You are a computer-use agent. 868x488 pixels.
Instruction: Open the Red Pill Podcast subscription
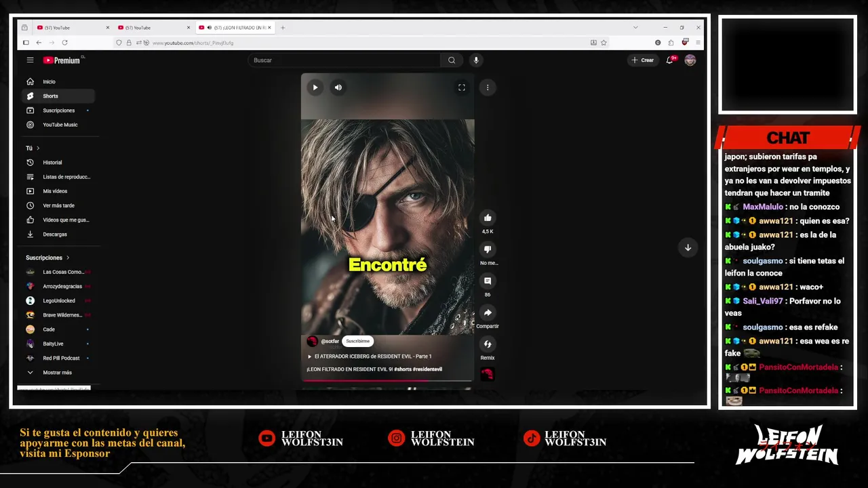click(x=58, y=358)
